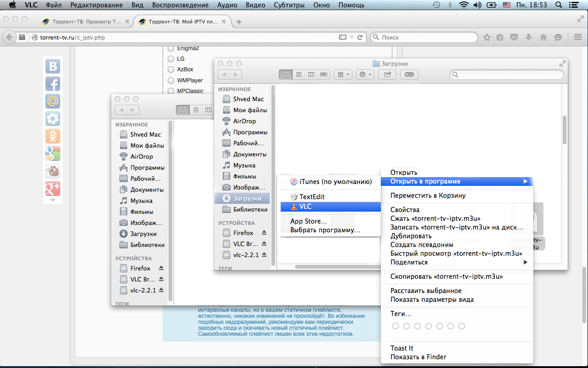The image size is (588, 368).
Task: Click the Google+ share icon
Action: [x=53, y=189]
